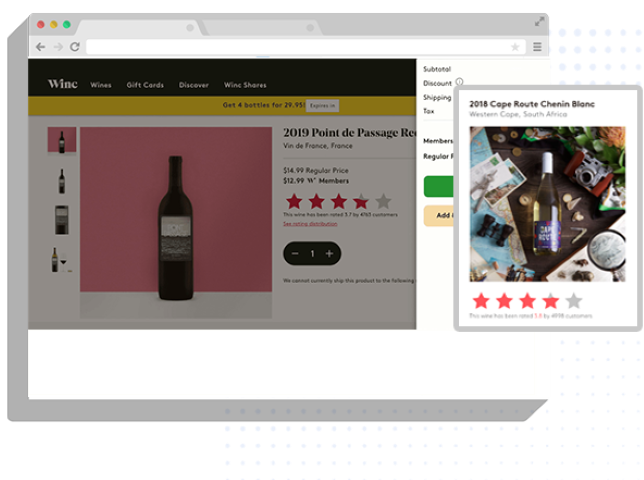Screen dimensions: 644x480
Task: Click the first star of Point de Passage rating
Action: (294, 201)
